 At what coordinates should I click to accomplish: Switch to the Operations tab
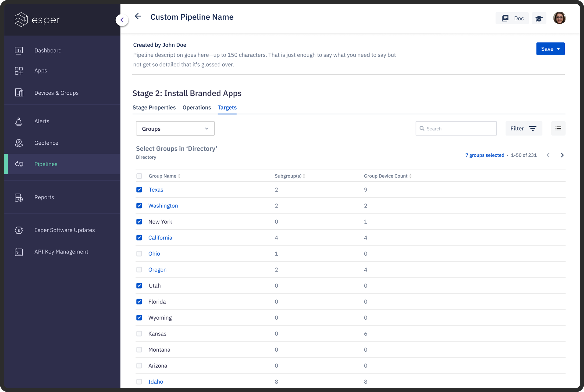pos(196,107)
